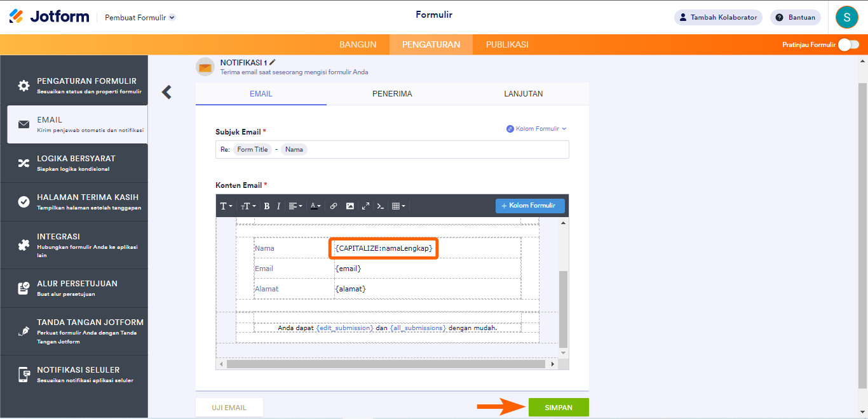Viewport: 868px width, 419px height.
Task: Toggle the Pratinjau Formulir switch
Action: pyautogui.click(x=848, y=44)
